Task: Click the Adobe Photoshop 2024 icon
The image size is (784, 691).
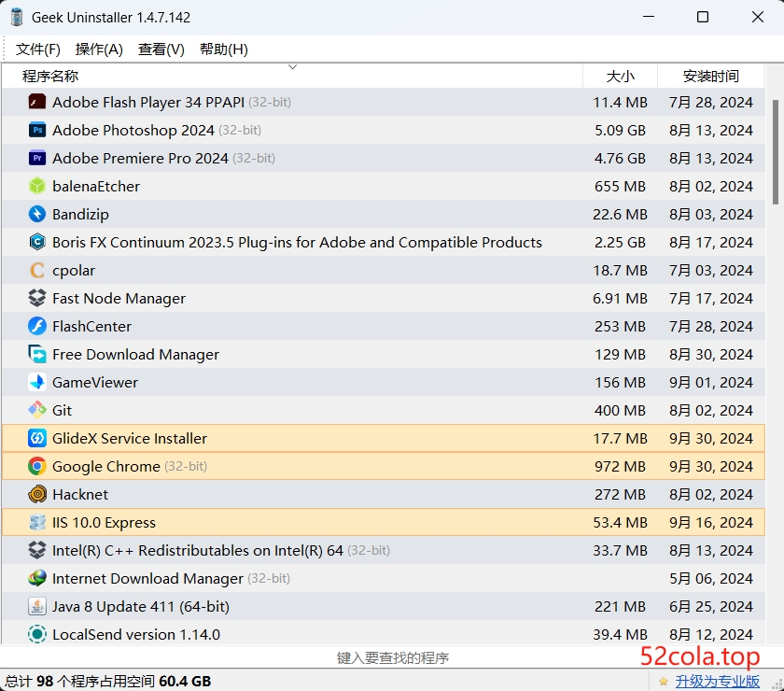Action: pos(37,130)
